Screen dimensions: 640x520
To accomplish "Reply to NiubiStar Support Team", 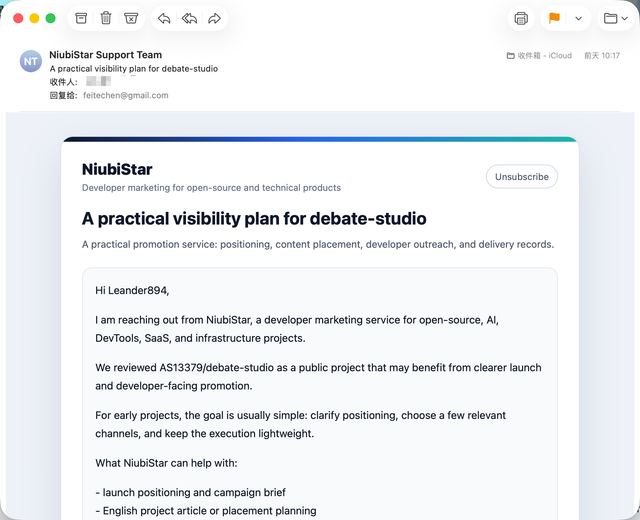I will [x=164, y=18].
